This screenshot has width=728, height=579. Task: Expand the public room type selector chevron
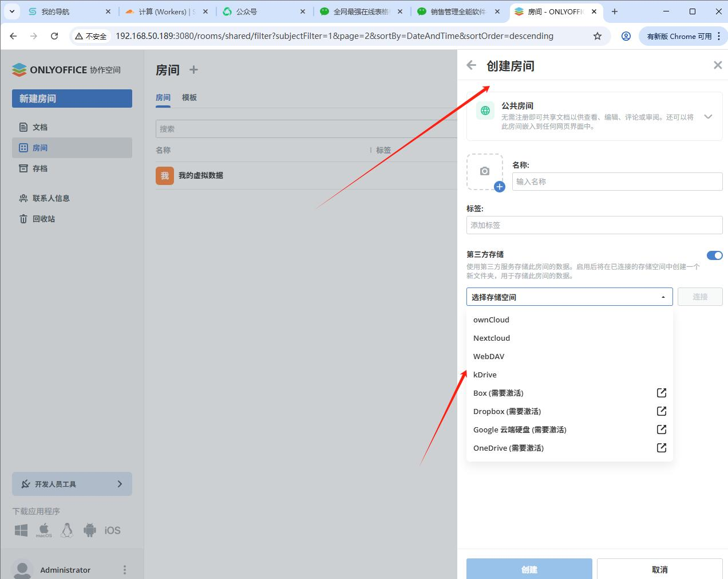708,116
